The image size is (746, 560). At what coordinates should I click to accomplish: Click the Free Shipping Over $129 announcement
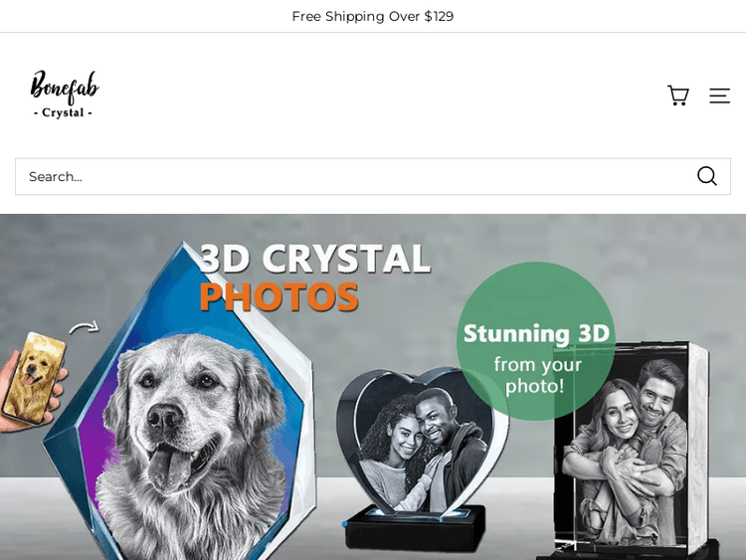[x=373, y=16]
